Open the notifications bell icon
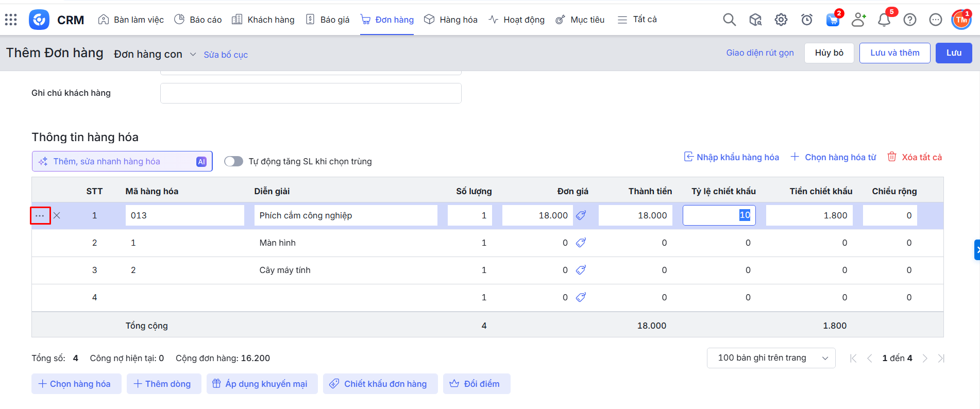The height and width of the screenshot is (409, 980). tap(884, 20)
